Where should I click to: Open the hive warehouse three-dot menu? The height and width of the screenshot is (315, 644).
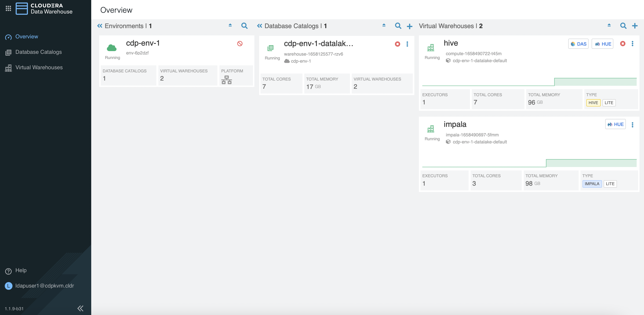[x=632, y=44]
